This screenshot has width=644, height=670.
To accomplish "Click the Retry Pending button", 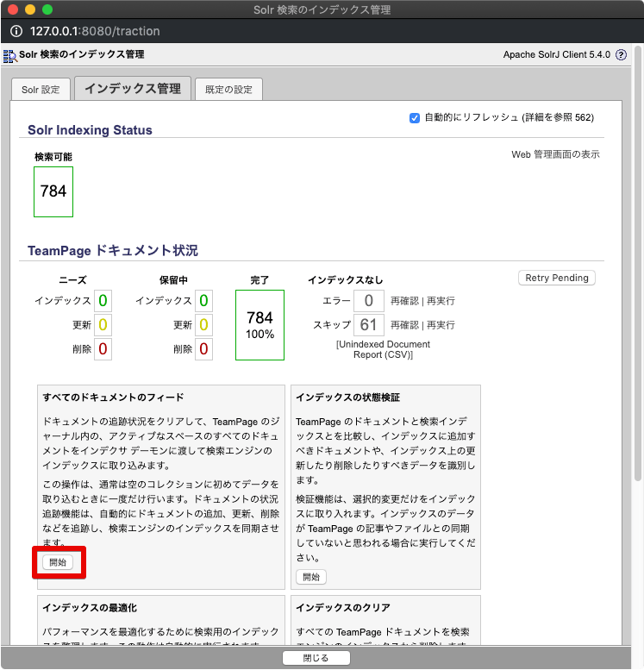I will [x=556, y=278].
